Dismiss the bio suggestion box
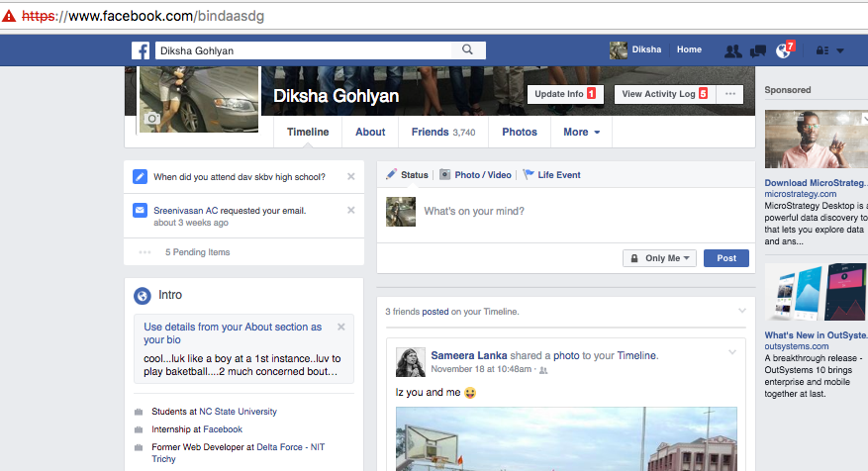This screenshot has width=868, height=471. 341,328
